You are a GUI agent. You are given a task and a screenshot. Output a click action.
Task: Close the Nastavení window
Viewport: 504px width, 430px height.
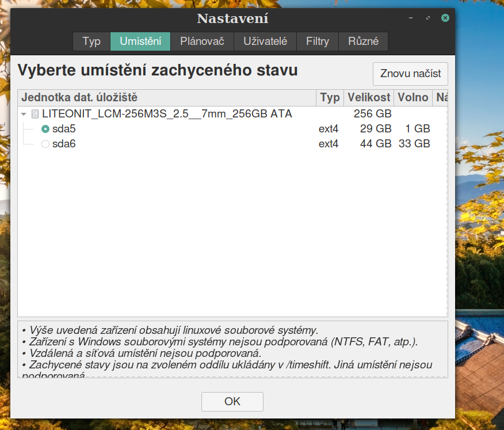click(445, 18)
